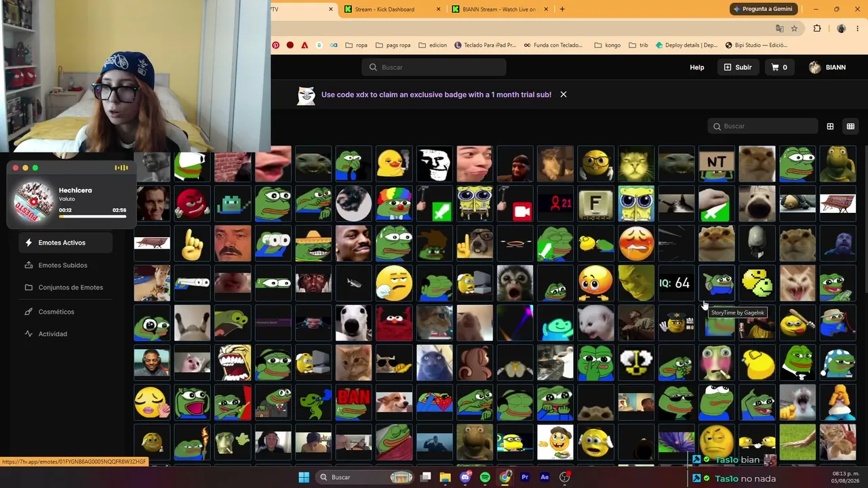
Task: Open the Bipi Studio bookmark
Action: click(756, 45)
